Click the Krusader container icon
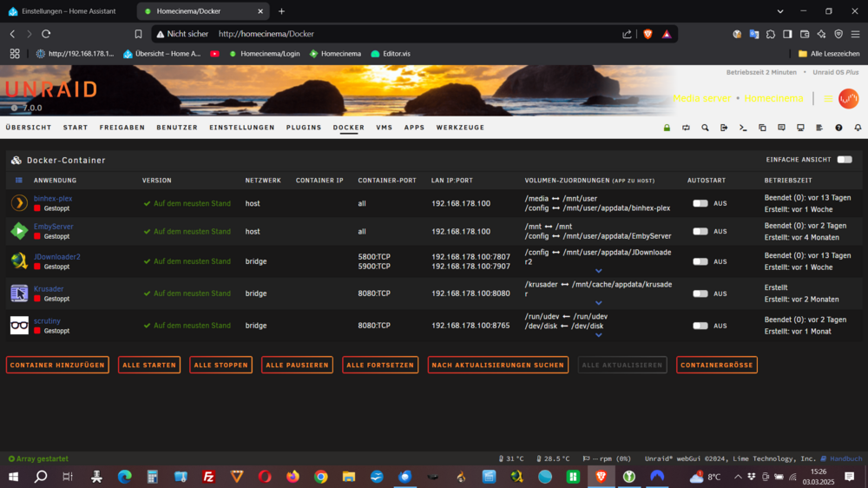 (x=19, y=293)
